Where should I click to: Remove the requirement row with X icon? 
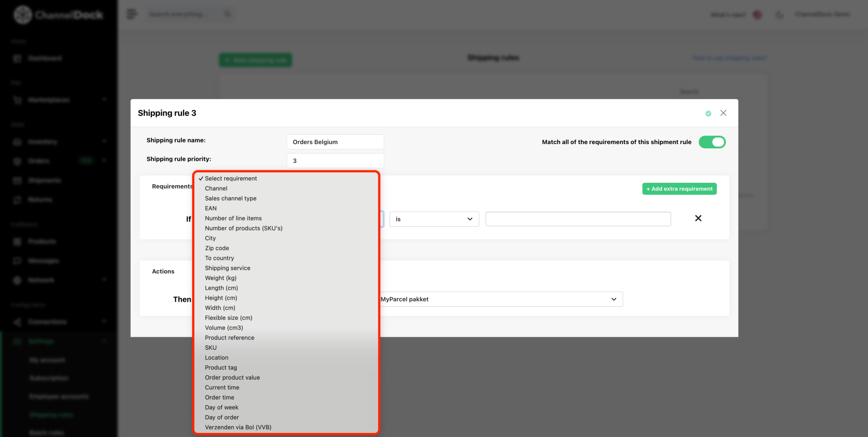[698, 218]
